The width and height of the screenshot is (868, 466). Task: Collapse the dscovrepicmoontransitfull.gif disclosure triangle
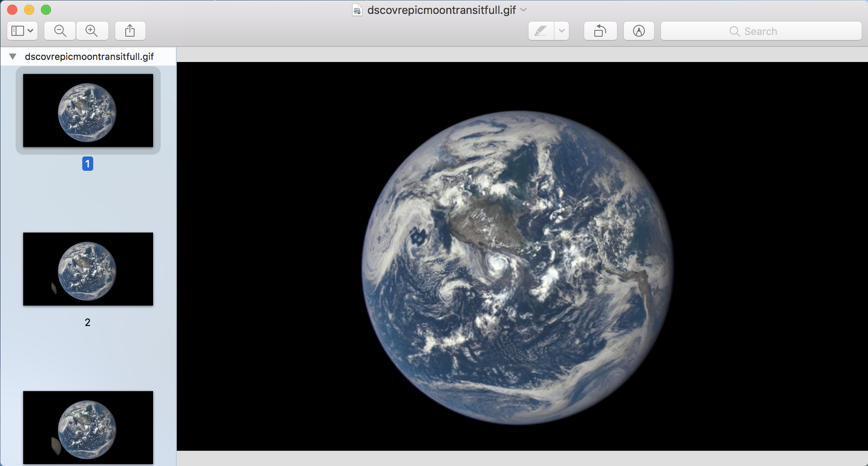click(13, 57)
